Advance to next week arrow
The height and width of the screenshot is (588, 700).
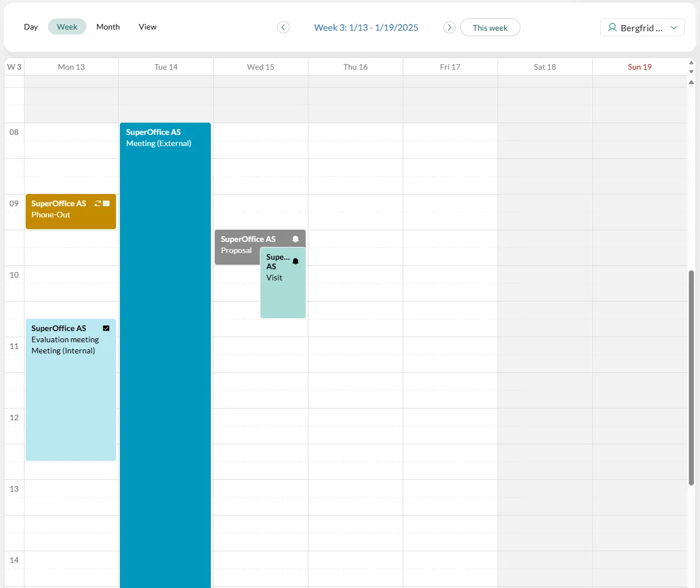click(x=449, y=27)
